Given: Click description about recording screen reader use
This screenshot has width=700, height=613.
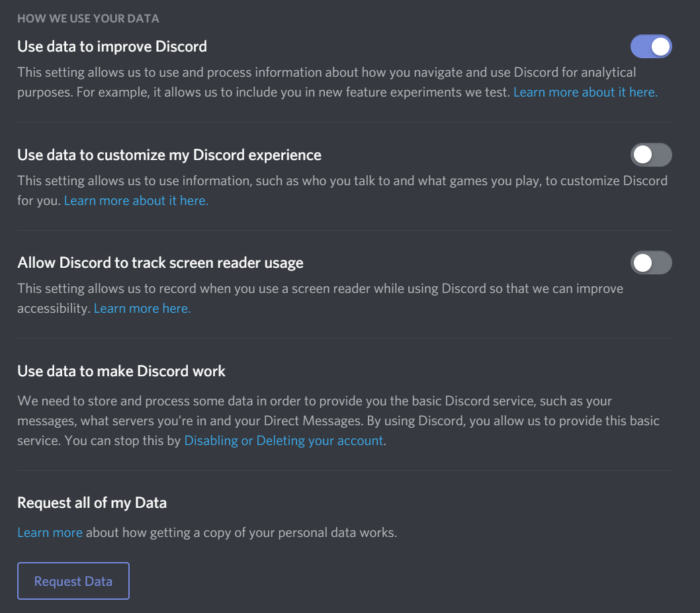Looking at the screenshot, I should coord(320,298).
